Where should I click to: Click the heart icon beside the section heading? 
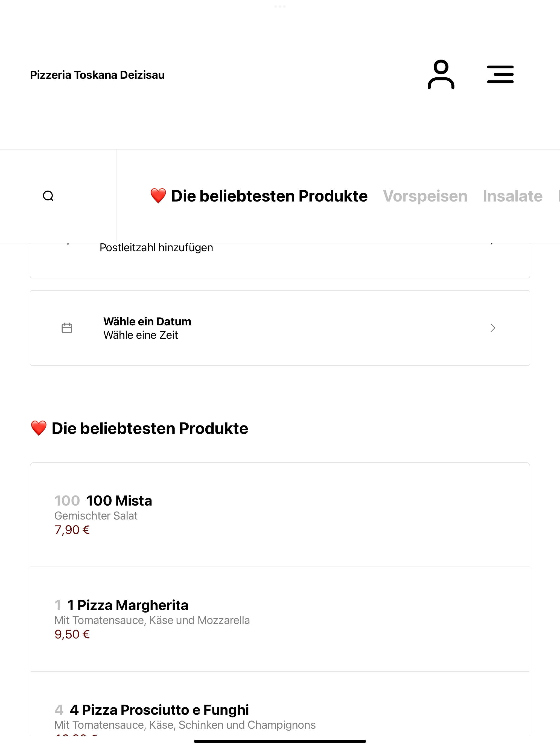click(x=39, y=428)
